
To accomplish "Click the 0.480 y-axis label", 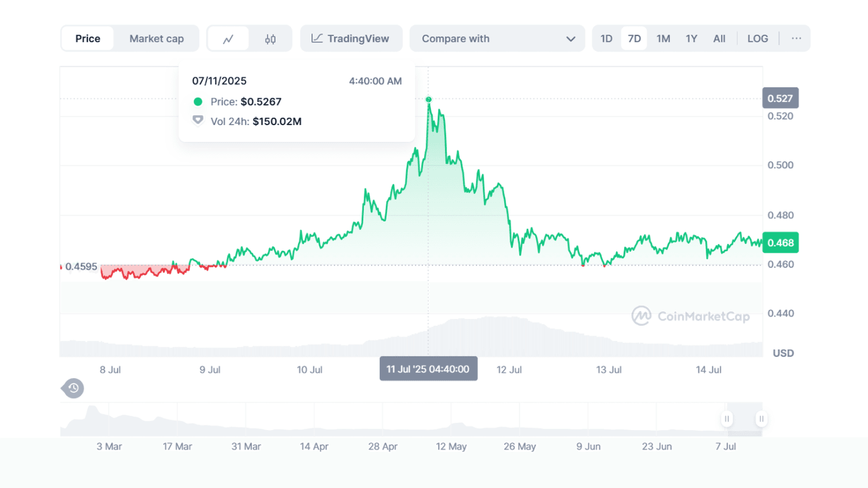I will point(780,215).
